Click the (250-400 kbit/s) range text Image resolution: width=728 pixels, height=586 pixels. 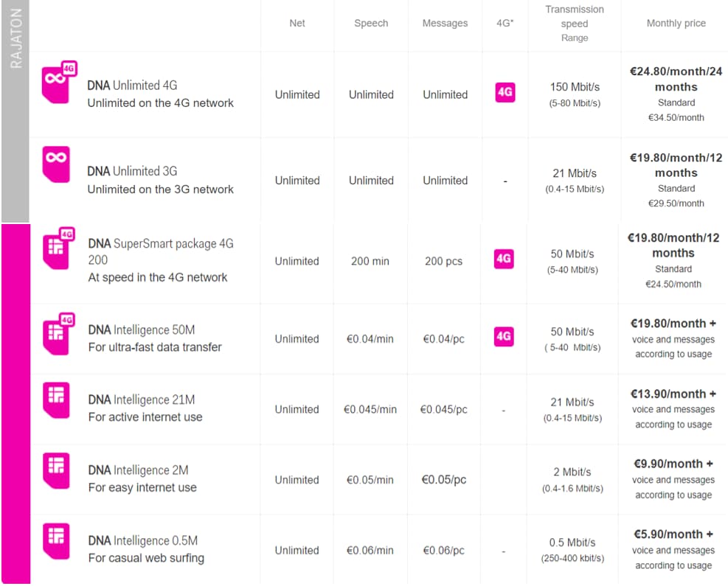572,559
